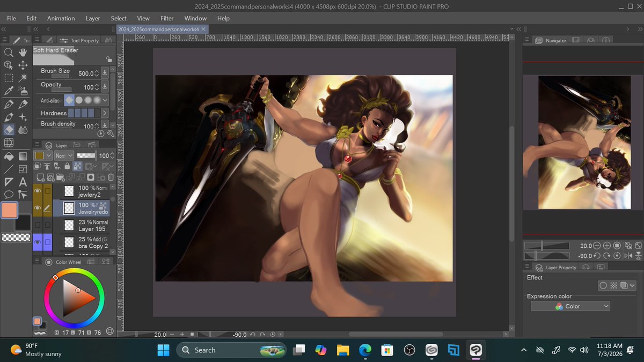Select the Zoom magnifier tool
This screenshot has width=644, height=362.
tap(9, 53)
